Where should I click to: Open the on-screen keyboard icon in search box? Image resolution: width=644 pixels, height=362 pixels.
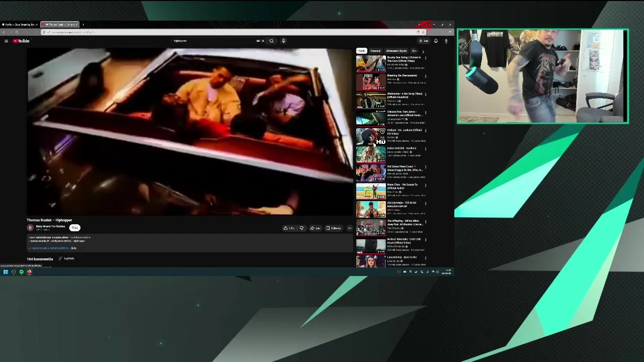[x=258, y=41]
